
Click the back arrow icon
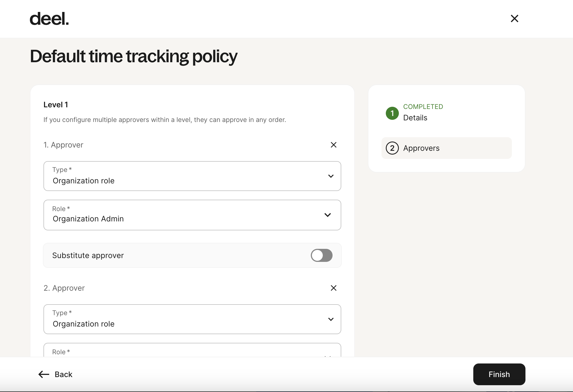point(43,374)
